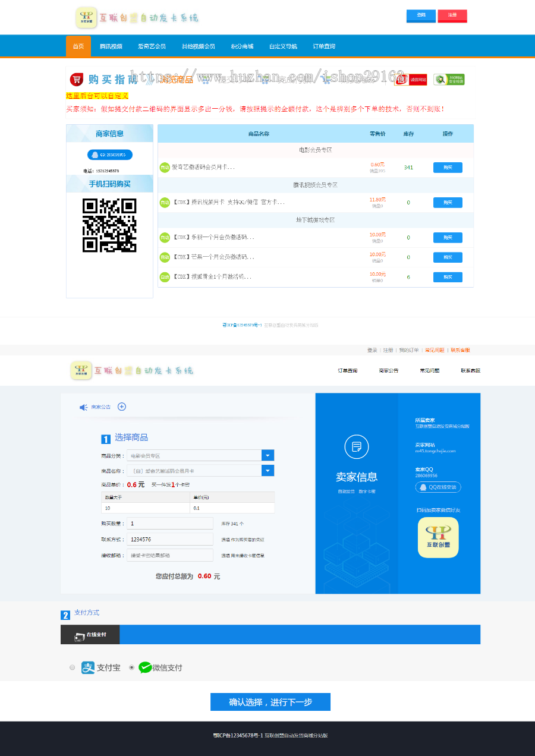
Task: Click the mobile purchase QR code
Action: click(x=109, y=225)
